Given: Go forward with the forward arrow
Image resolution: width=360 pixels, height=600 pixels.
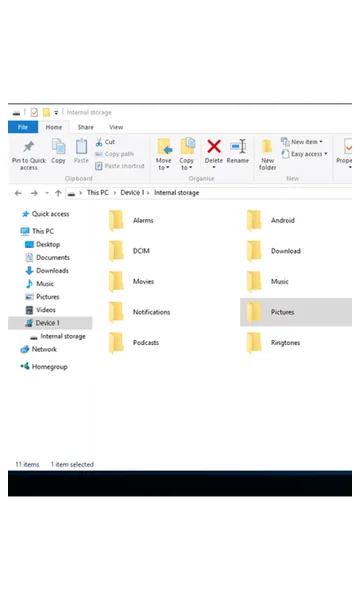Looking at the screenshot, I should (x=34, y=193).
